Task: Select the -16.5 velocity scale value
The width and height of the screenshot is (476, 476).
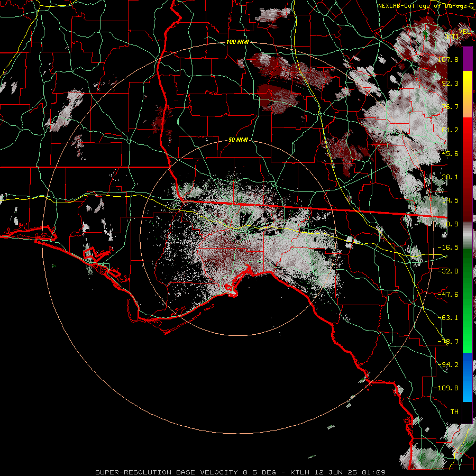Action: [x=448, y=248]
